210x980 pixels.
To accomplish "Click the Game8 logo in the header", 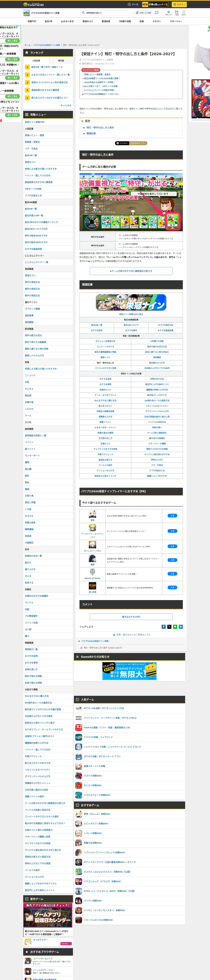I will point(34,5).
